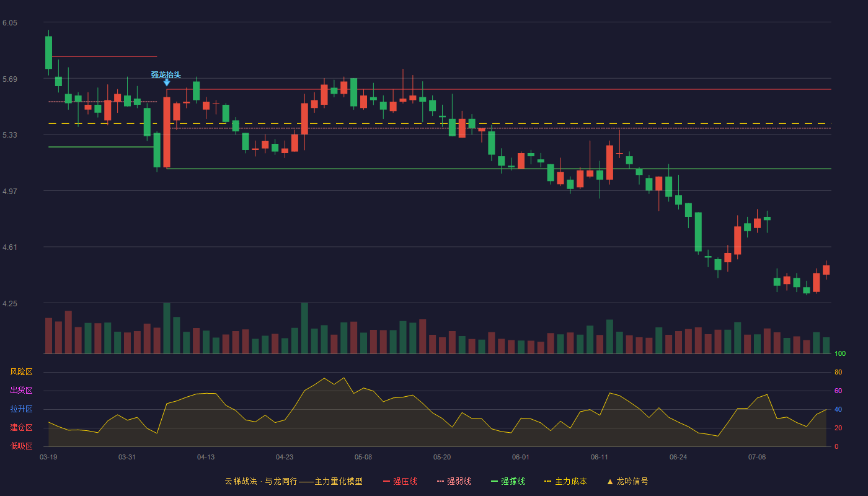868x496 pixels.
Task: Toggle the 强撑线 legend item
Action: pos(508,481)
